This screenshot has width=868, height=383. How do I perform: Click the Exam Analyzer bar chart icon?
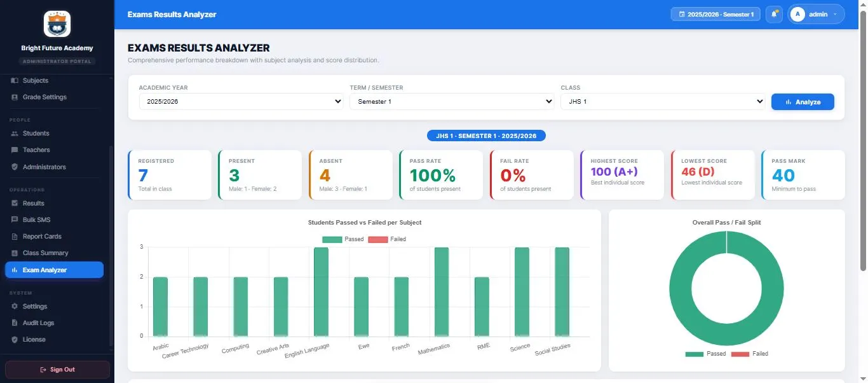pyautogui.click(x=15, y=270)
